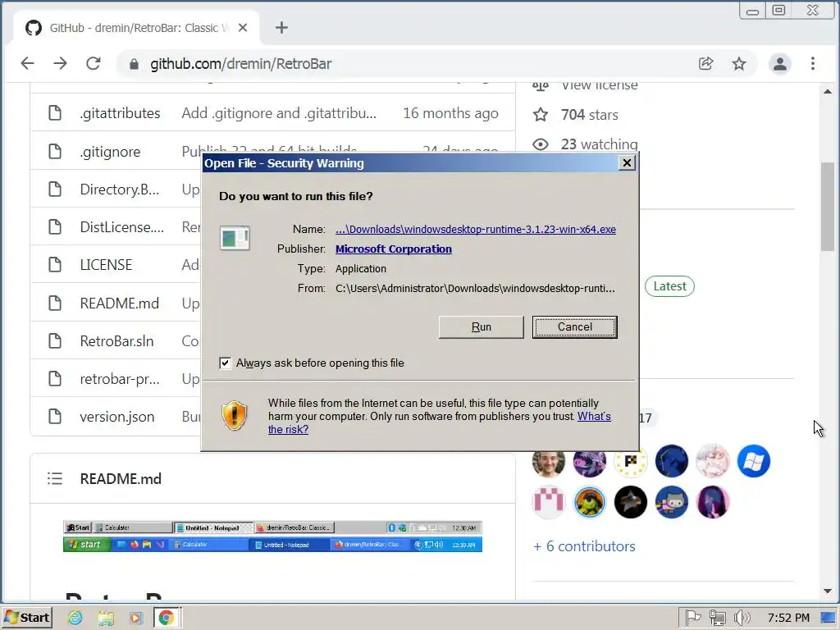Open the Chrome profile avatar menu
Screen dimensions: 840x630
pos(780,64)
